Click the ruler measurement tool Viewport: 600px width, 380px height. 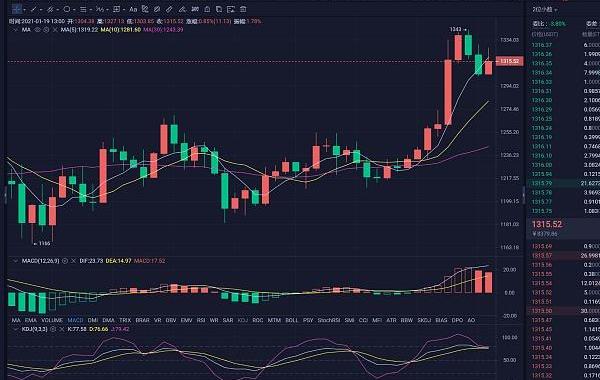[169, 9]
